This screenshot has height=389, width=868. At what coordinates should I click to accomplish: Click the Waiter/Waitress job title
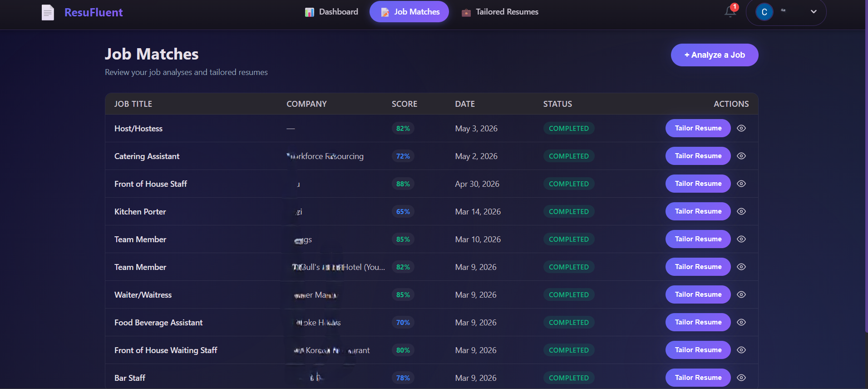tap(143, 295)
